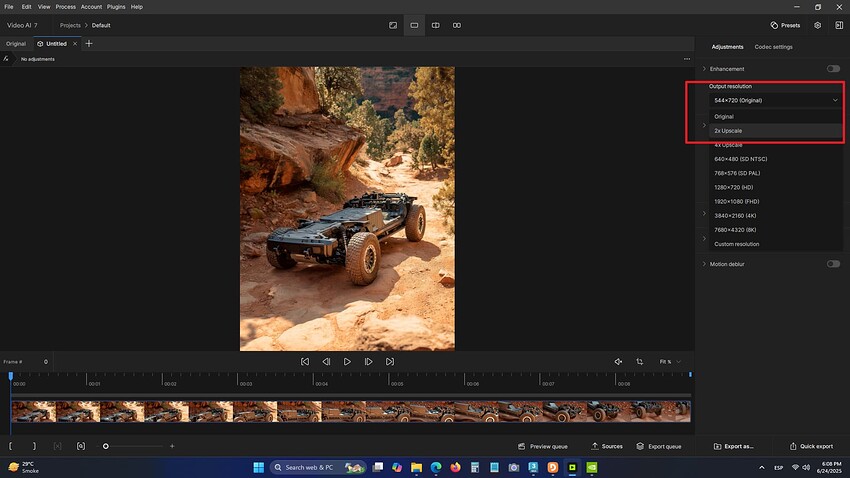
Task: Click the filmstrip thumbnail track
Action: [x=351, y=411]
